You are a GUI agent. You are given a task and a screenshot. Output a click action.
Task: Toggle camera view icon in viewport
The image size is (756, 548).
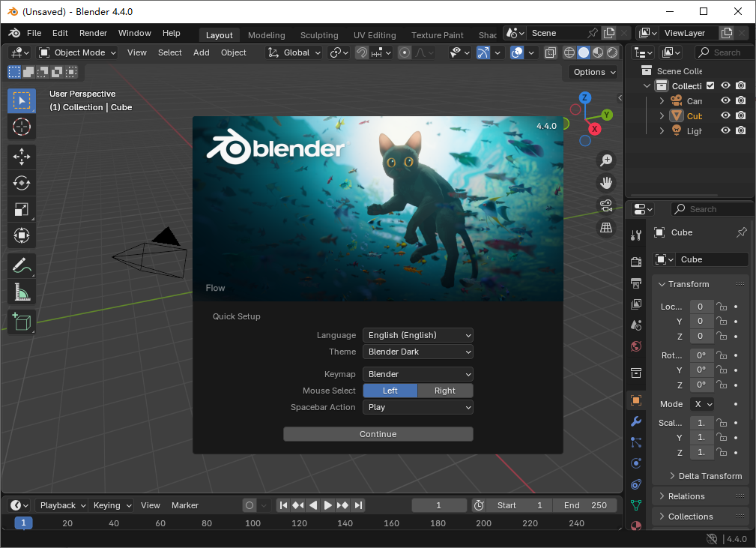tap(606, 205)
